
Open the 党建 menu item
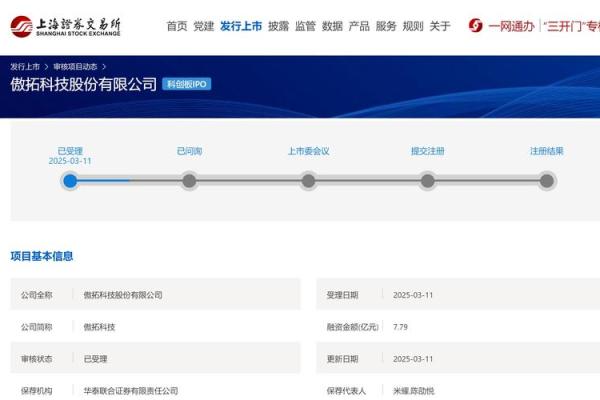coord(204,26)
